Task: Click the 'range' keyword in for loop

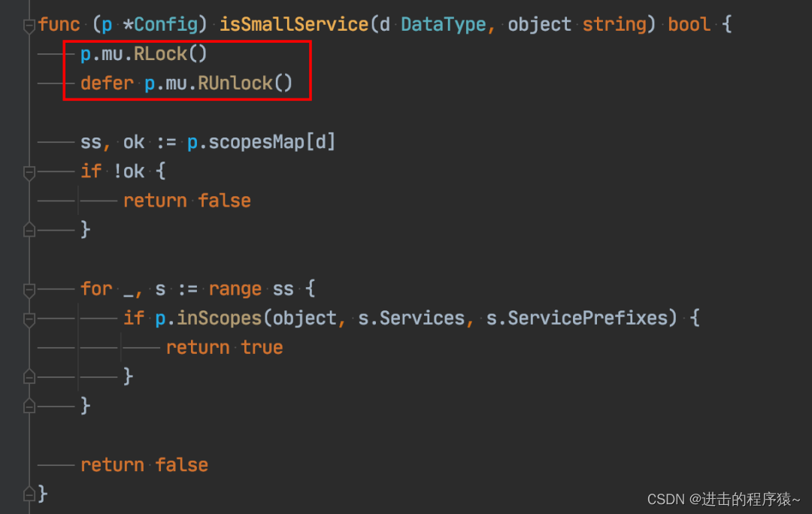Action: [235, 289]
